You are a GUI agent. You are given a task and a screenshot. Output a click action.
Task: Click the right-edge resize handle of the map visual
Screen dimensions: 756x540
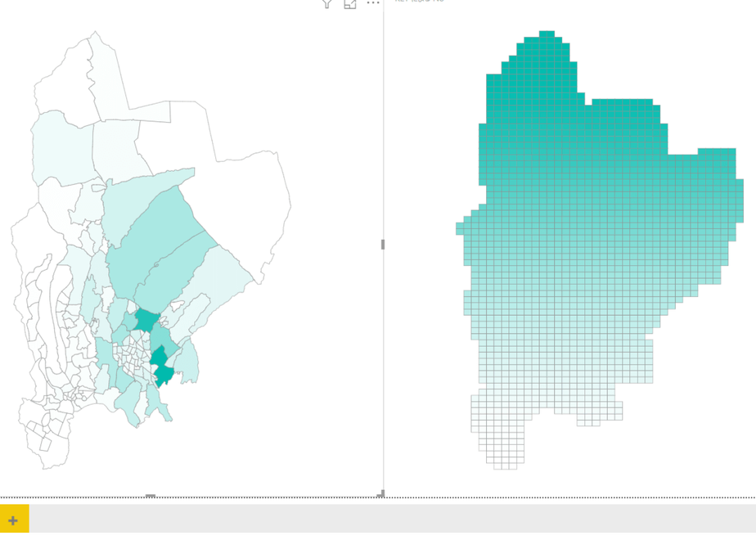383,245
